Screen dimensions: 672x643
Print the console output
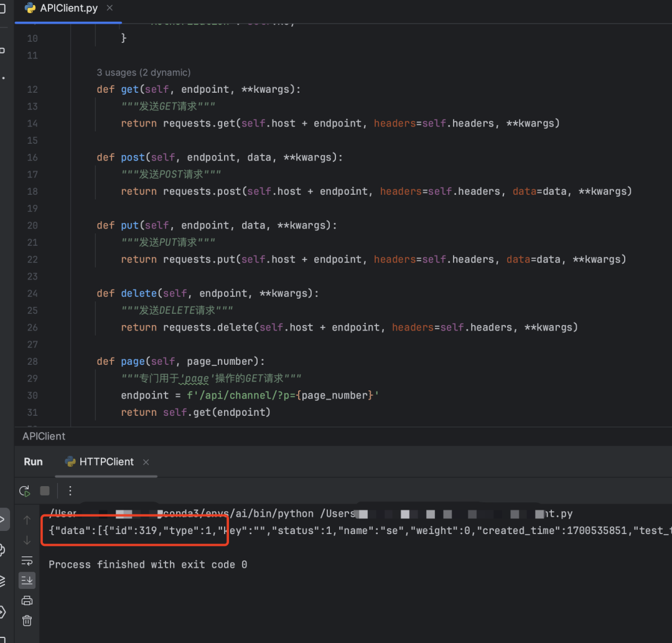pos(27,601)
